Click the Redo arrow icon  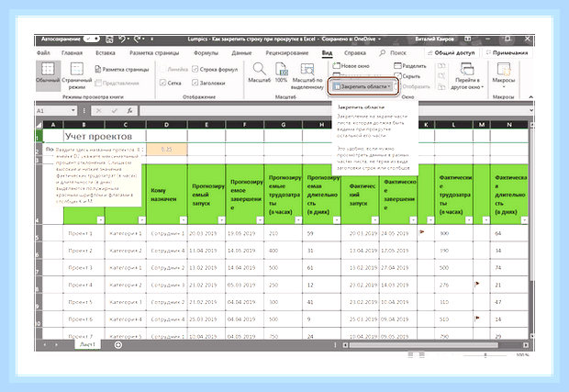coord(137,39)
